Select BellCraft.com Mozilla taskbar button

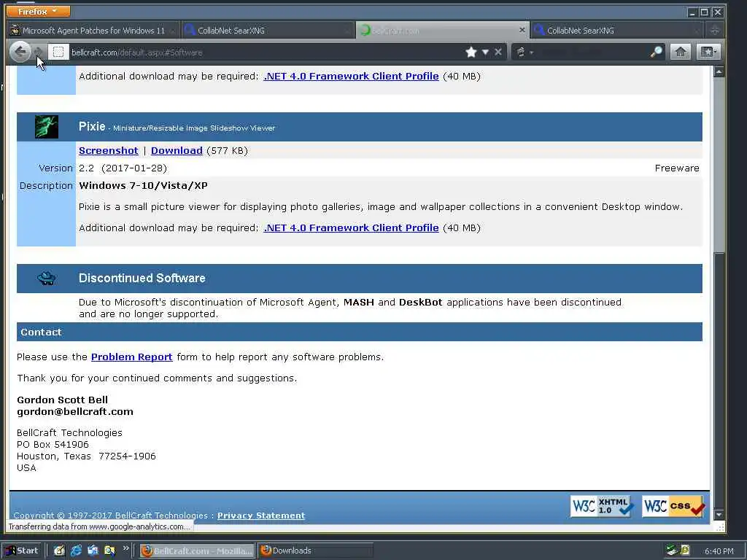(x=197, y=551)
